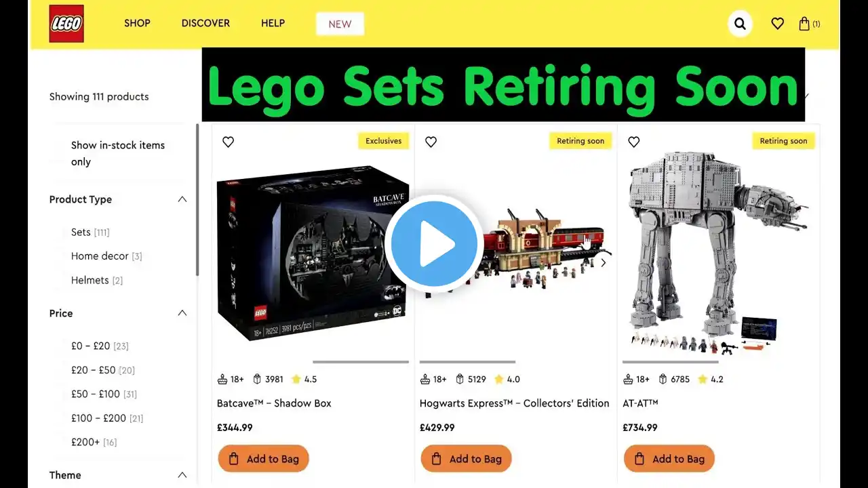This screenshot has width=868, height=488.
Task: Check the £50 – £100 price filter
Action: [x=104, y=394]
